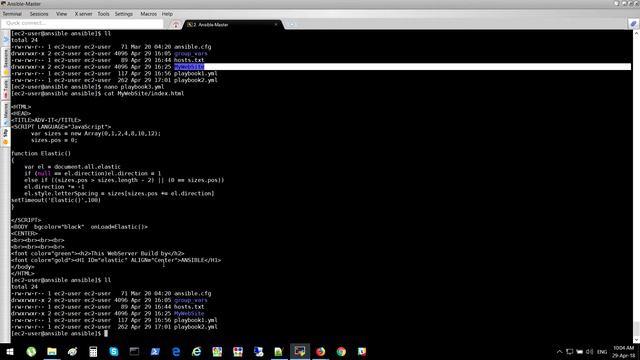
Task: Open the Tools sidebar tab
Action: pyautogui.click(x=6, y=89)
